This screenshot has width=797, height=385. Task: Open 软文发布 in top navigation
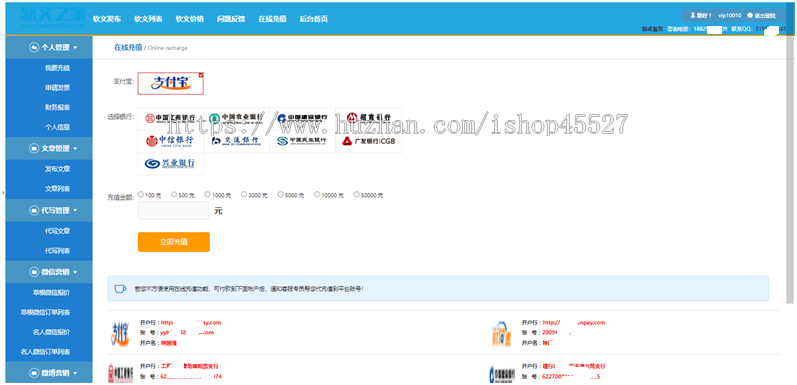click(x=107, y=19)
